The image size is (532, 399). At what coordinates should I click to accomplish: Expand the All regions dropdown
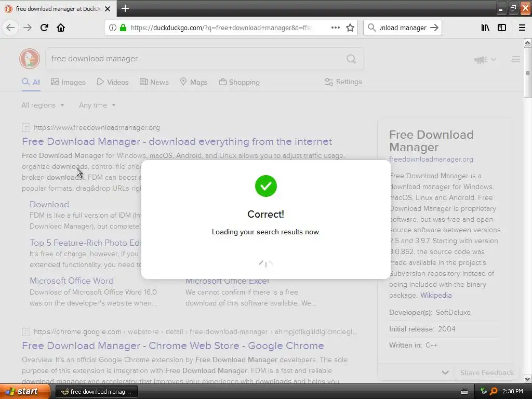pos(43,105)
